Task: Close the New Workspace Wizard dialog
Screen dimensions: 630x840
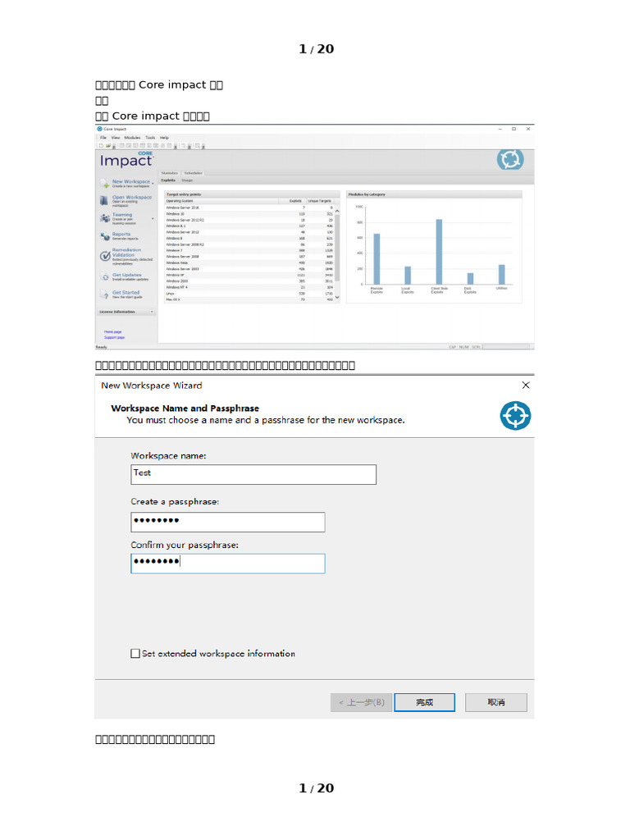Action: pos(526,386)
